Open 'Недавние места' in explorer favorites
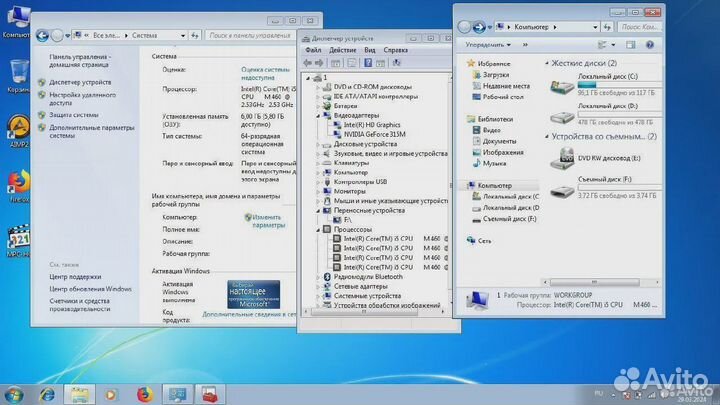Image resolution: width=720 pixels, height=405 pixels. coord(506,86)
